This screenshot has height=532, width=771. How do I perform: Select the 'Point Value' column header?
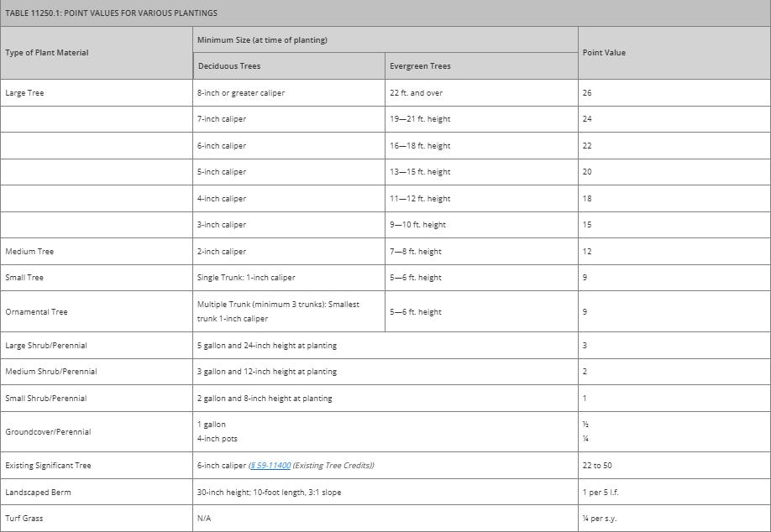point(604,53)
